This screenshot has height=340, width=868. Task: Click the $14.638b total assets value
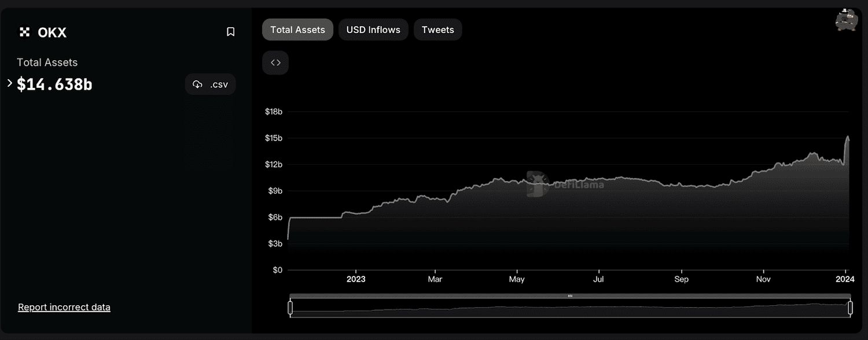click(54, 84)
